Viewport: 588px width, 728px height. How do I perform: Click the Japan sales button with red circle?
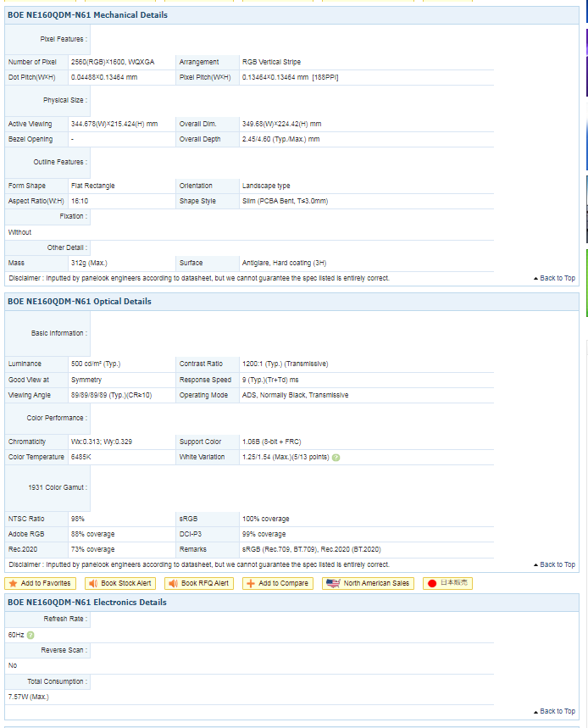448,583
